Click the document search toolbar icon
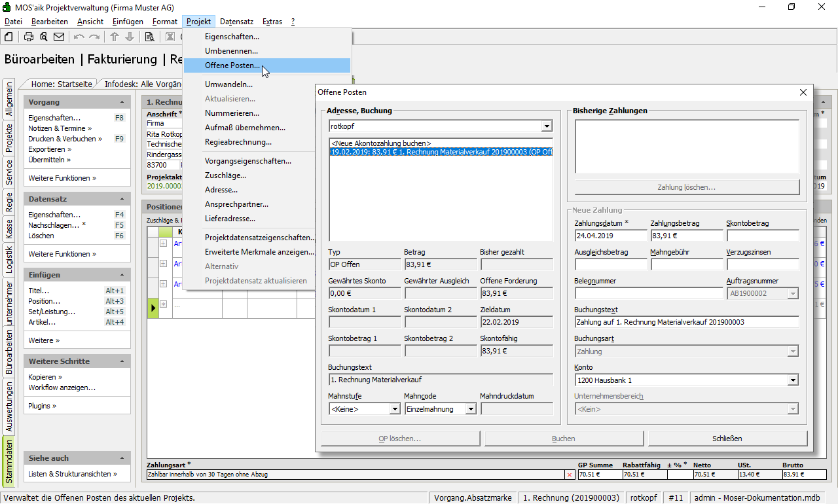Viewport: 838px width, 504px height. coord(149,37)
